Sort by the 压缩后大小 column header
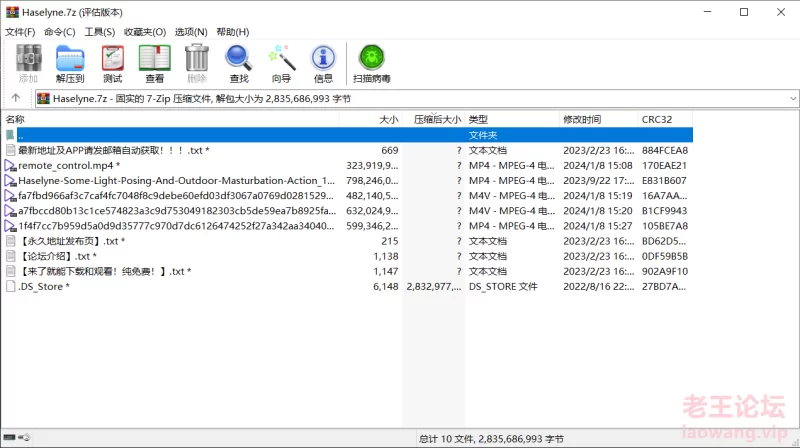The height and width of the screenshot is (448, 800). pyautogui.click(x=433, y=119)
